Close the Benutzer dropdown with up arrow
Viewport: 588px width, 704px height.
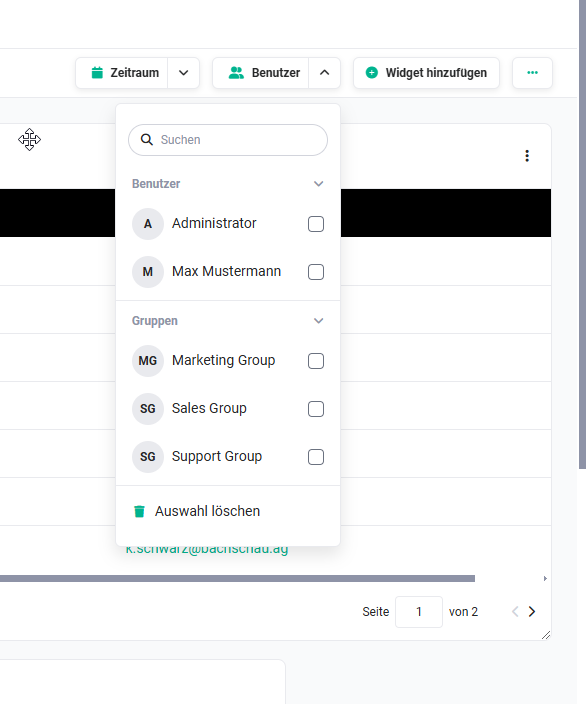325,73
